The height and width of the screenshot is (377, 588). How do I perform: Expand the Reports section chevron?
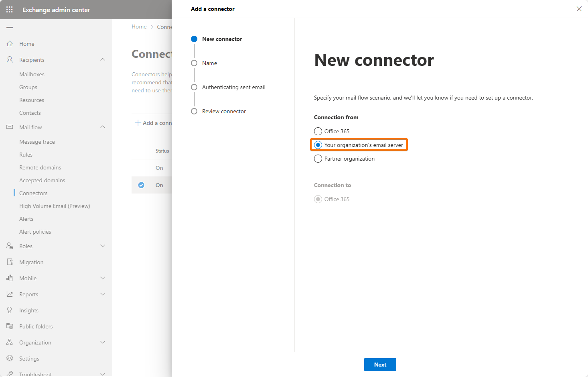[103, 294]
